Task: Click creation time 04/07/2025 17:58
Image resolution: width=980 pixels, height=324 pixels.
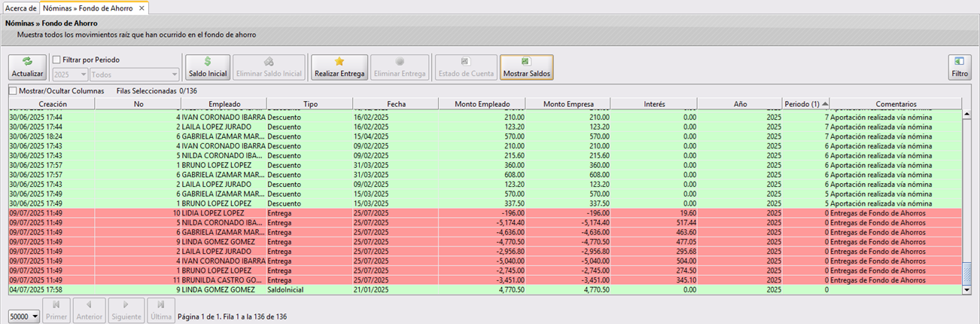Action: tap(36, 289)
